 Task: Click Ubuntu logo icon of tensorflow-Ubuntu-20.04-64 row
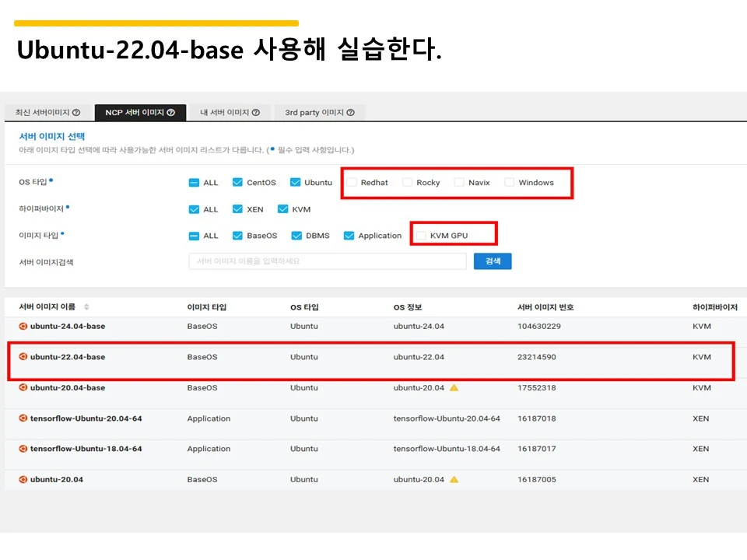click(x=23, y=418)
